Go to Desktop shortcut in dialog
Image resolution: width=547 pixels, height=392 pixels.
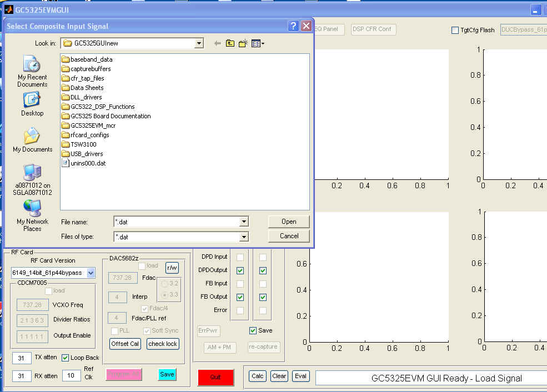point(32,104)
